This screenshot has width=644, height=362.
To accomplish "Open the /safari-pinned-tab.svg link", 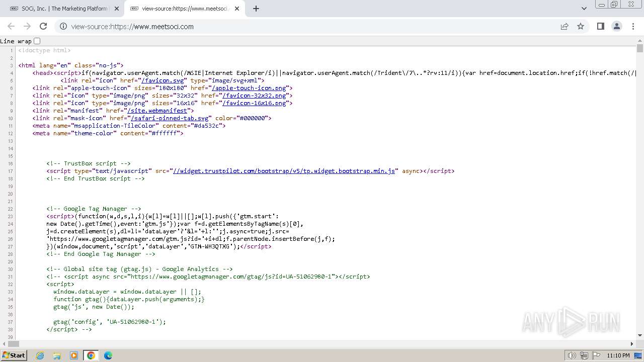I will click(x=170, y=118).
